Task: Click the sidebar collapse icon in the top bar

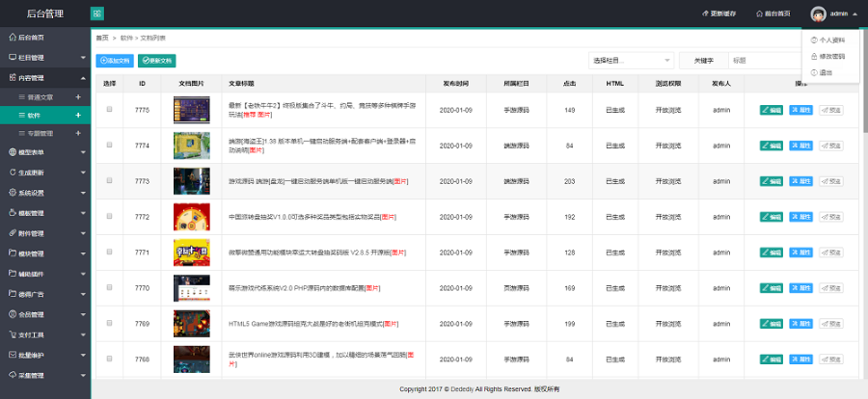Action: pos(98,13)
